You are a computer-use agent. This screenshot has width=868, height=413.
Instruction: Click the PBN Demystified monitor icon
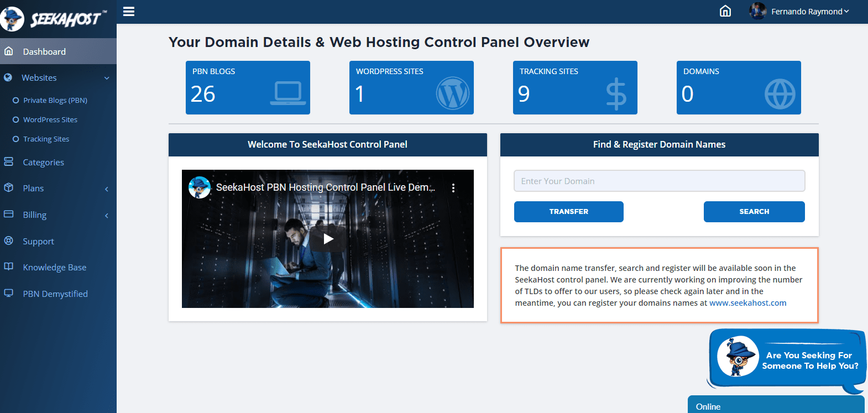[x=9, y=293]
